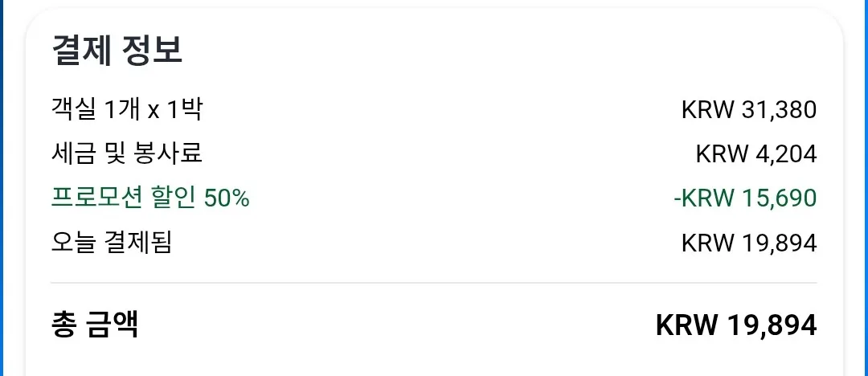Click the word 객실 in the room row
The height and width of the screenshot is (376, 868).
(74, 109)
